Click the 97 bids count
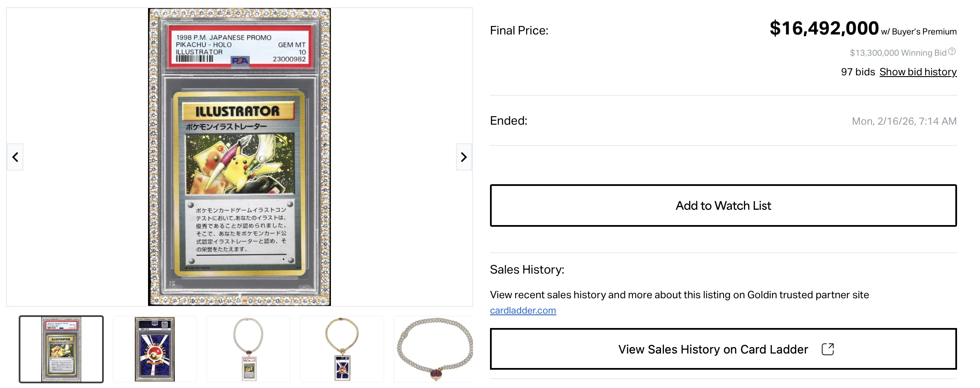This screenshot has height=388, width=980. (857, 72)
